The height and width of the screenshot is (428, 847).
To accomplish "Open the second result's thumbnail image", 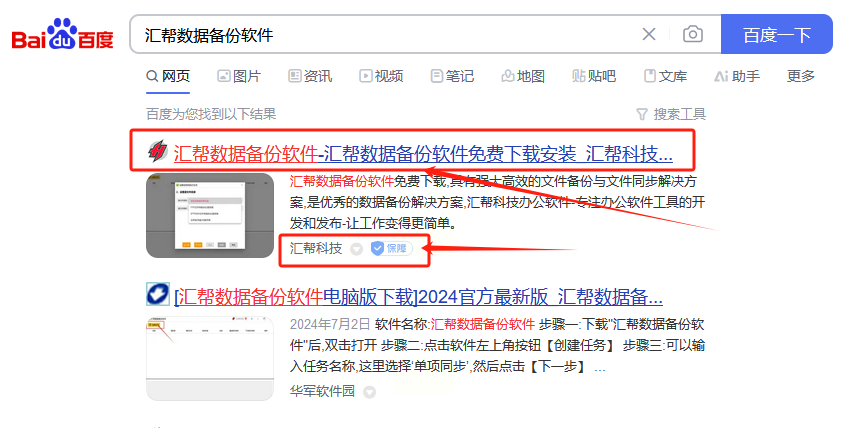I will pyautogui.click(x=210, y=358).
